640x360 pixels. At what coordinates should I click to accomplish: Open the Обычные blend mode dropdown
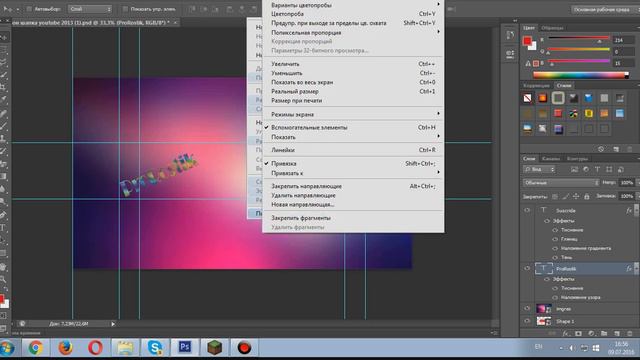(561, 182)
